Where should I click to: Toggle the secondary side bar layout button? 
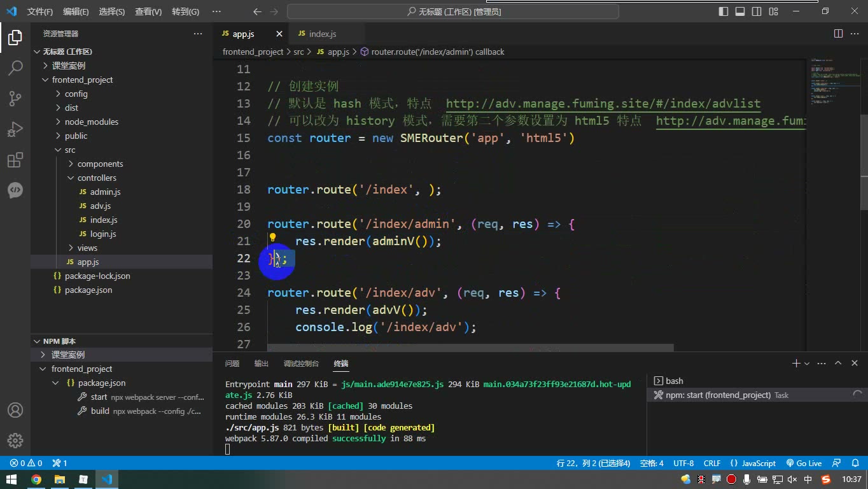[x=757, y=11]
